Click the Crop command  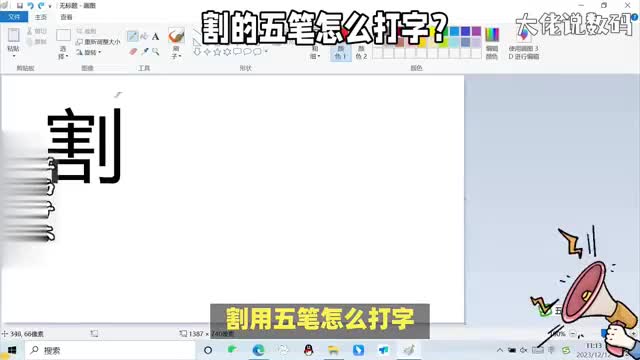pyautogui.click(x=87, y=31)
